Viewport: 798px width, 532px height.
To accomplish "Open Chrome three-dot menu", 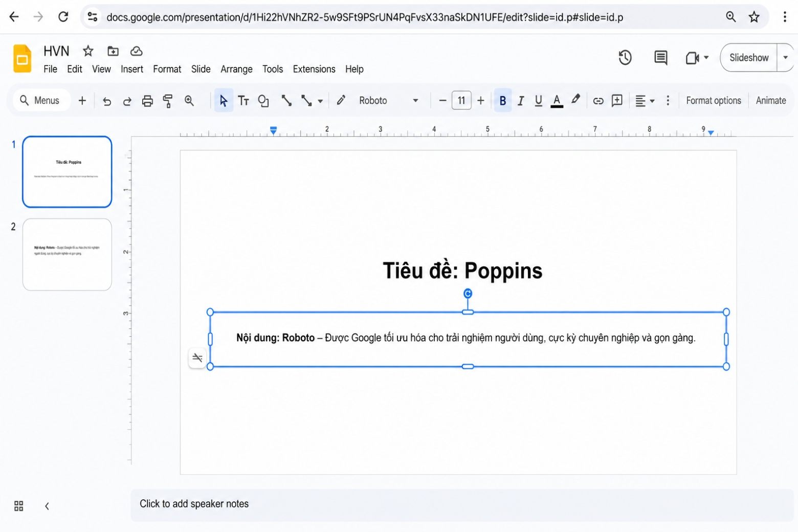I will (785, 17).
